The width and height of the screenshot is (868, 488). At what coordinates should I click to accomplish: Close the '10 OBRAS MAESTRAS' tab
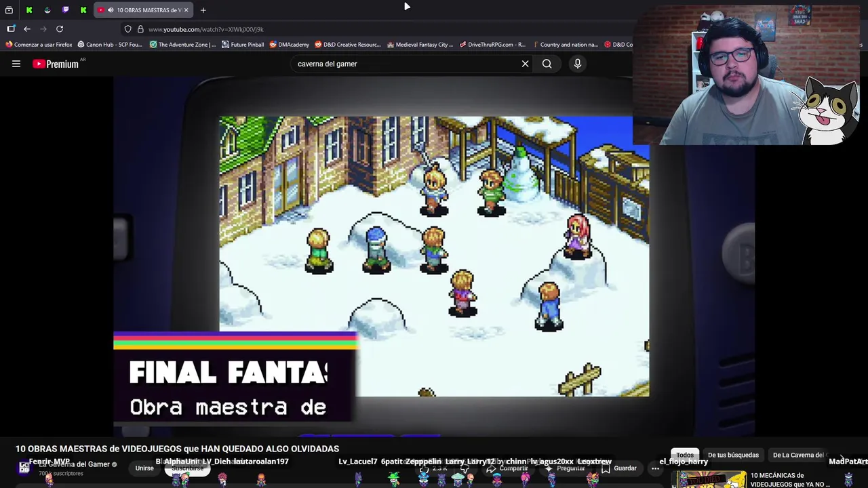[x=186, y=10]
